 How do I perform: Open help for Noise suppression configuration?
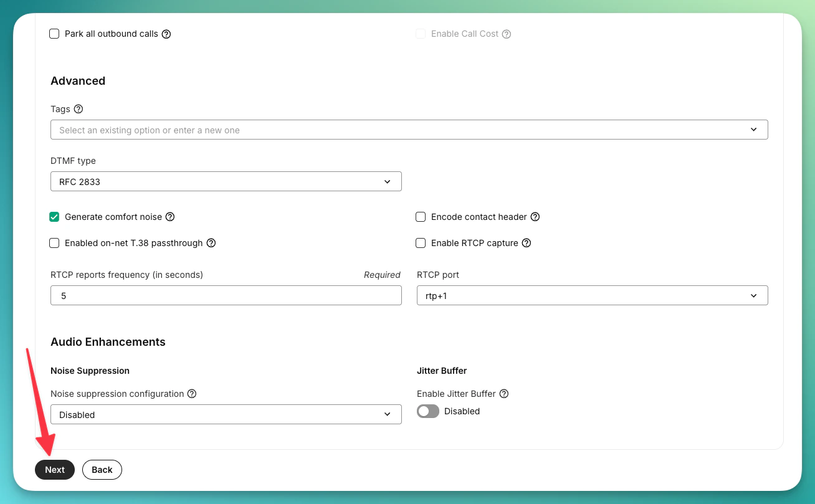point(193,394)
